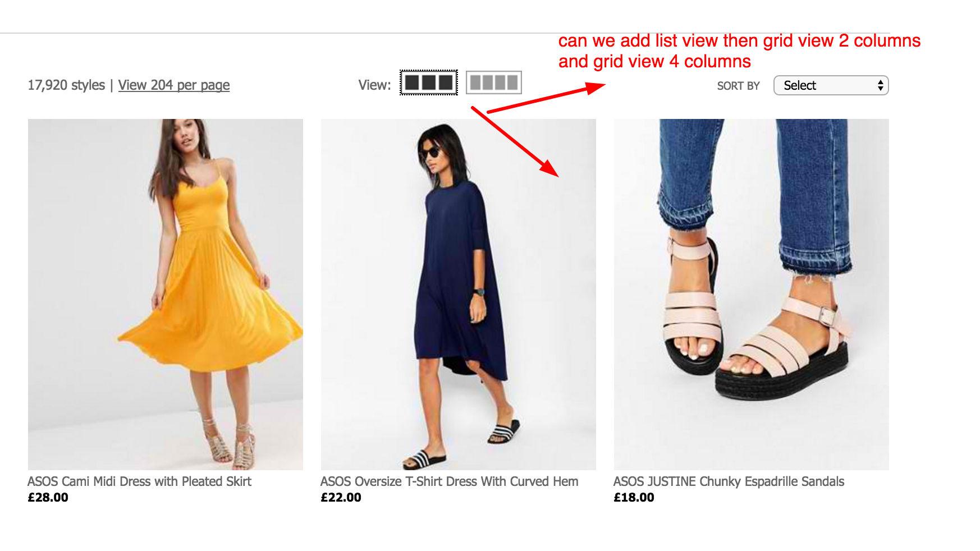Open the yellow Cami Midi Dress photo

[166, 294]
